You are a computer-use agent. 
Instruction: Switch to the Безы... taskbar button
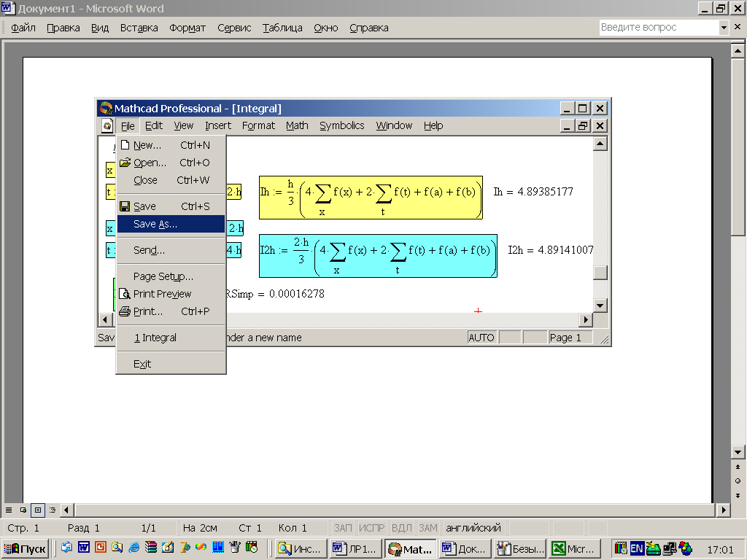point(520,548)
